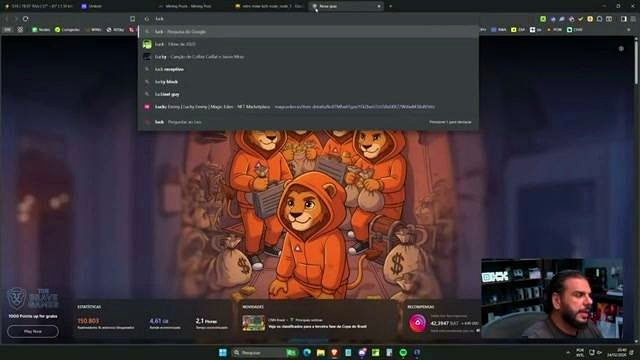
Task: Click the orange round extension icon
Action: point(590,19)
